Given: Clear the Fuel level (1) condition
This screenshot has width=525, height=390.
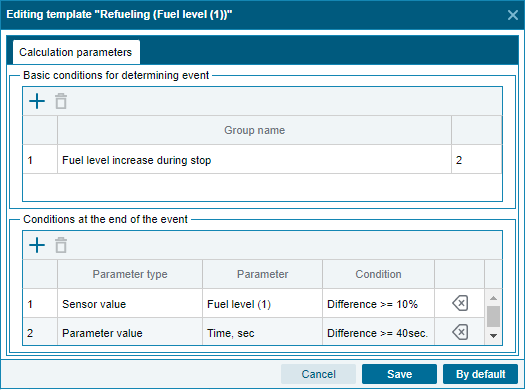Looking at the screenshot, I should coord(460,303).
